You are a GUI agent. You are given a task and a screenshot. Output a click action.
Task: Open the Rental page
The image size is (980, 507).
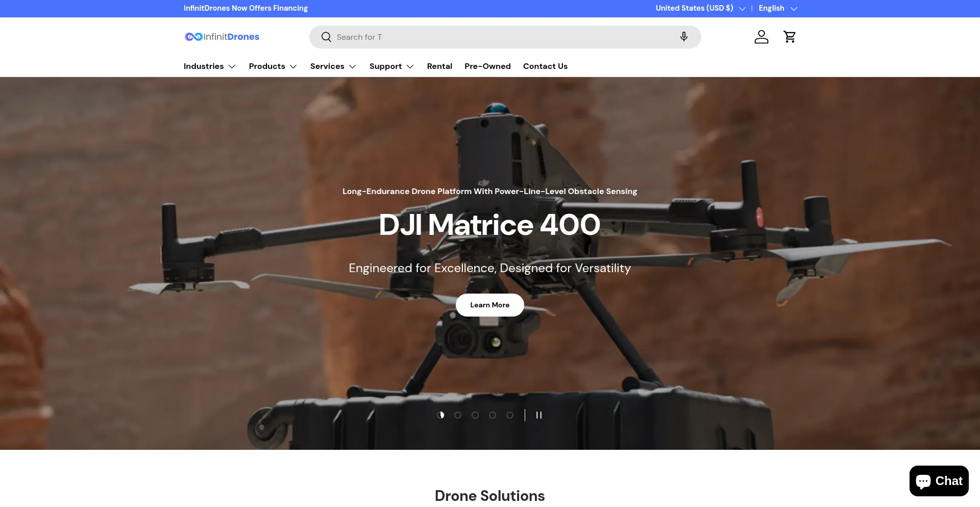click(439, 66)
